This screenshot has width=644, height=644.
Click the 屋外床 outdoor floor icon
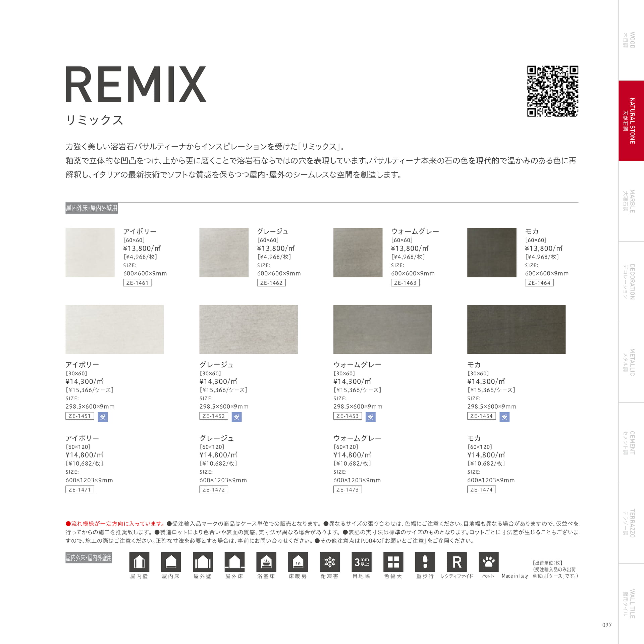(234, 562)
